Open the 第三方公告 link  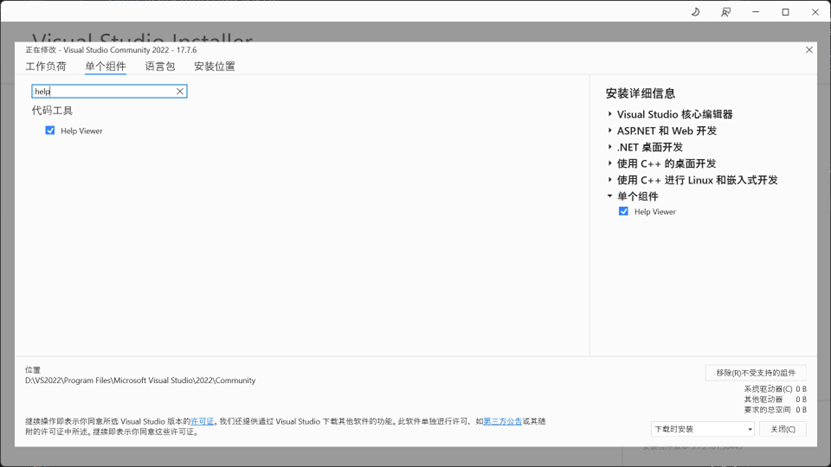(x=502, y=421)
